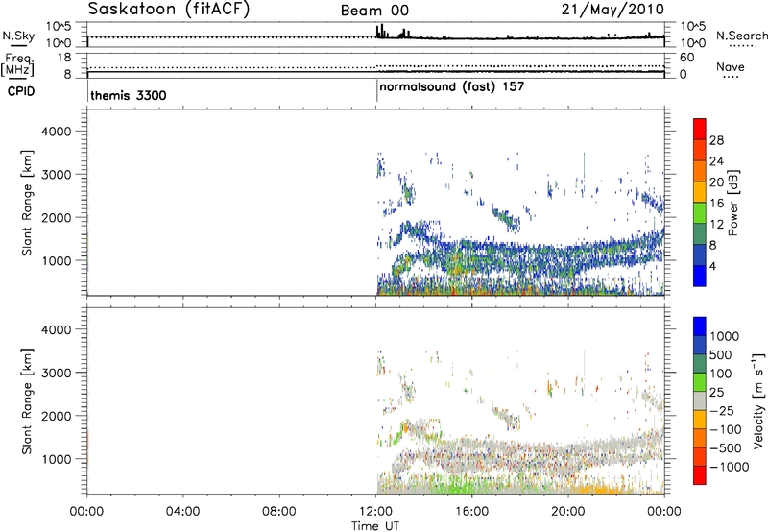The height and width of the screenshot is (532, 768).
Task: Click the Power colorbar tick '16'
Action: pyautogui.click(x=716, y=204)
